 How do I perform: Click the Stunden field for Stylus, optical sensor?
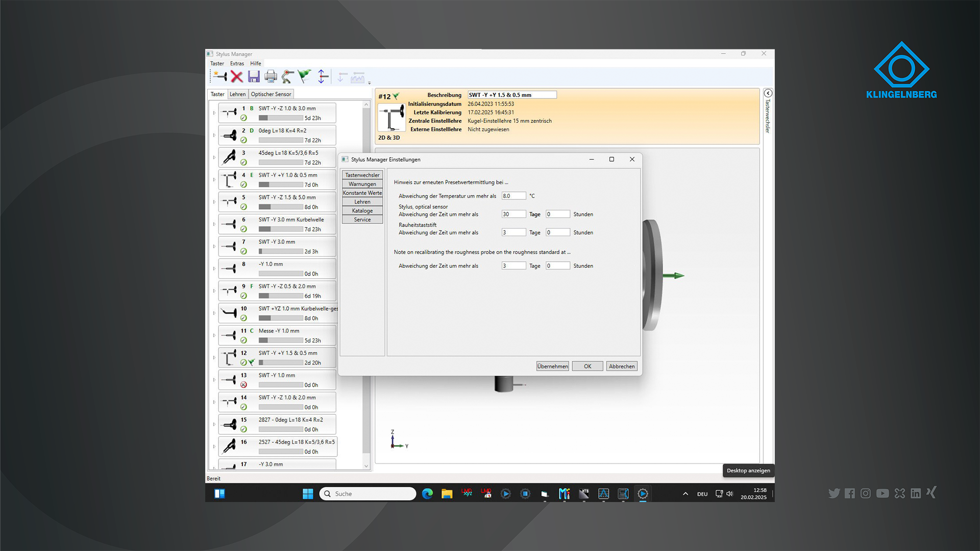tap(558, 214)
